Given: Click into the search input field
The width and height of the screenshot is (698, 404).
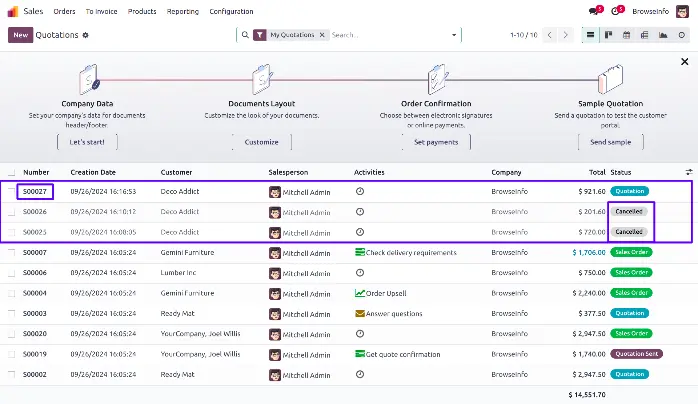Looking at the screenshot, I should (390, 35).
